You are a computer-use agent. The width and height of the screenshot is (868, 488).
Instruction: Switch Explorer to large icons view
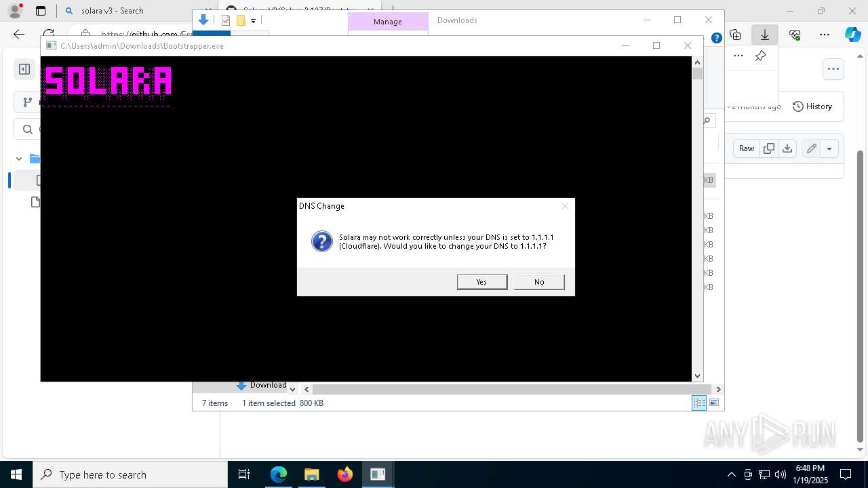pyautogui.click(x=713, y=403)
